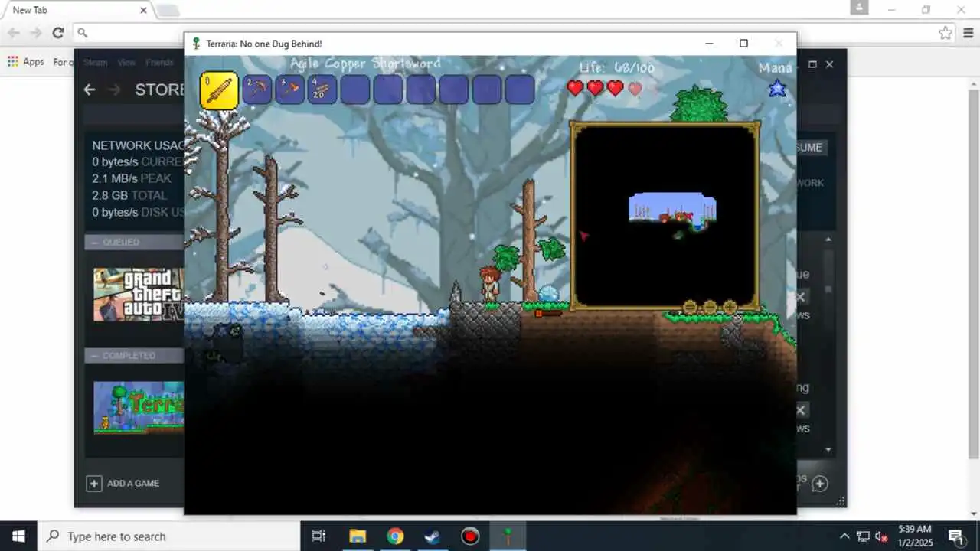Viewport: 980px width, 551px height.
Task: Click the red arrow marker on minimap
Action: coord(584,236)
